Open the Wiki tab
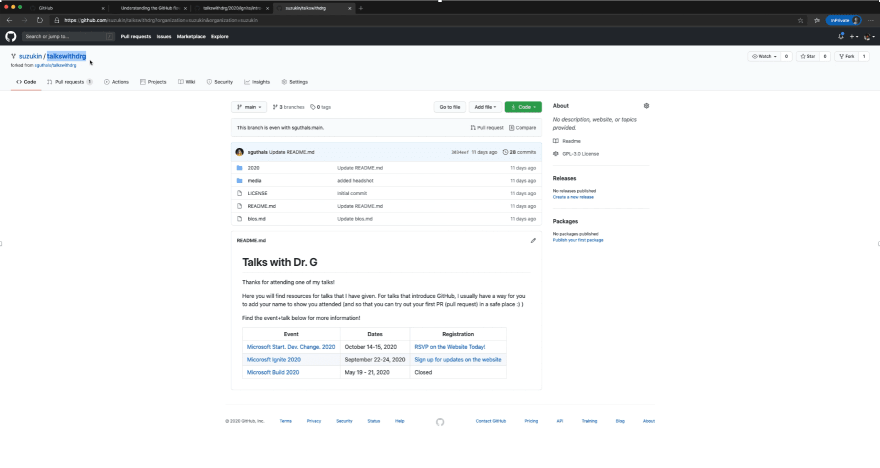The image size is (880, 468). click(x=186, y=82)
